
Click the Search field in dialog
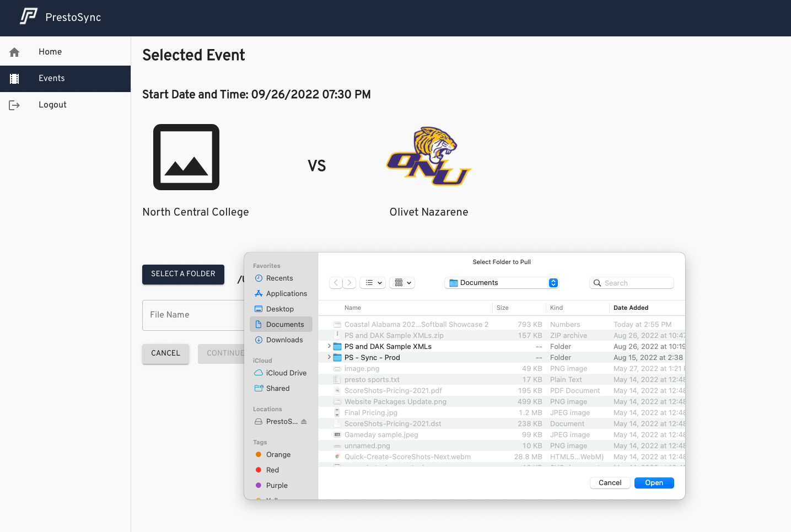tap(632, 283)
